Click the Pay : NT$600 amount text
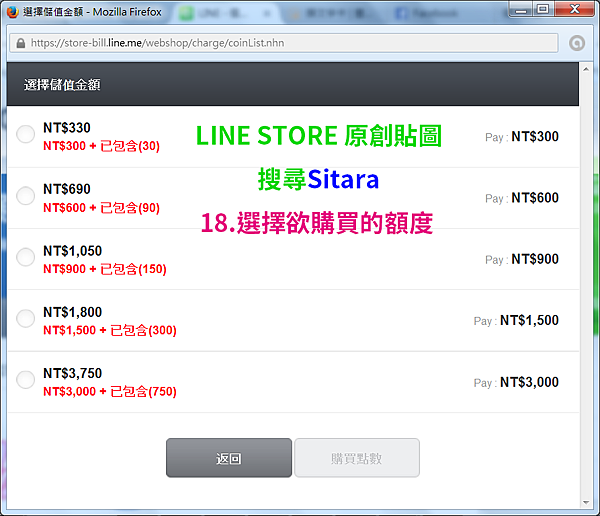 click(522, 198)
